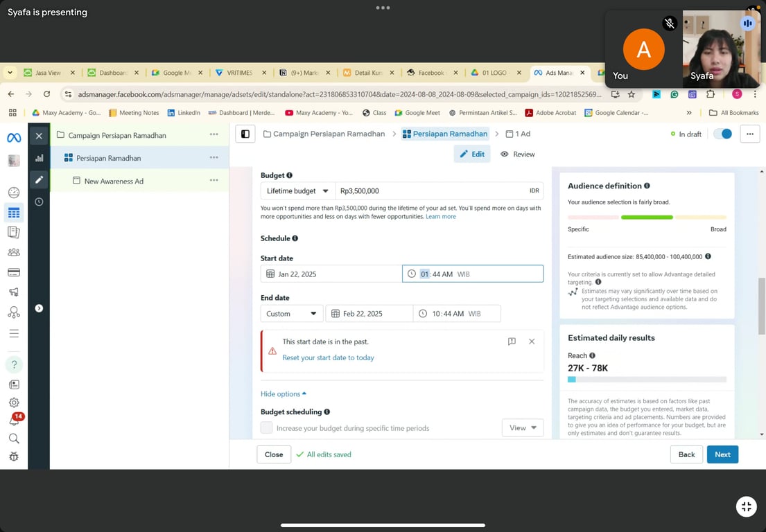
Task: Open more options for New Awareness Ad
Action: pos(214,180)
